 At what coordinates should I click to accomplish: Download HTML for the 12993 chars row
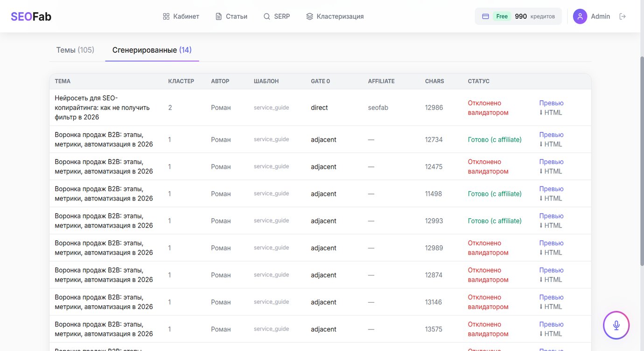tap(551, 225)
